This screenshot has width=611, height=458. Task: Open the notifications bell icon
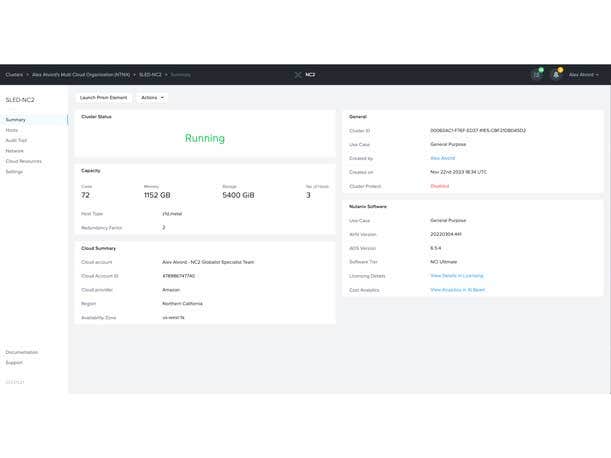(556, 75)
